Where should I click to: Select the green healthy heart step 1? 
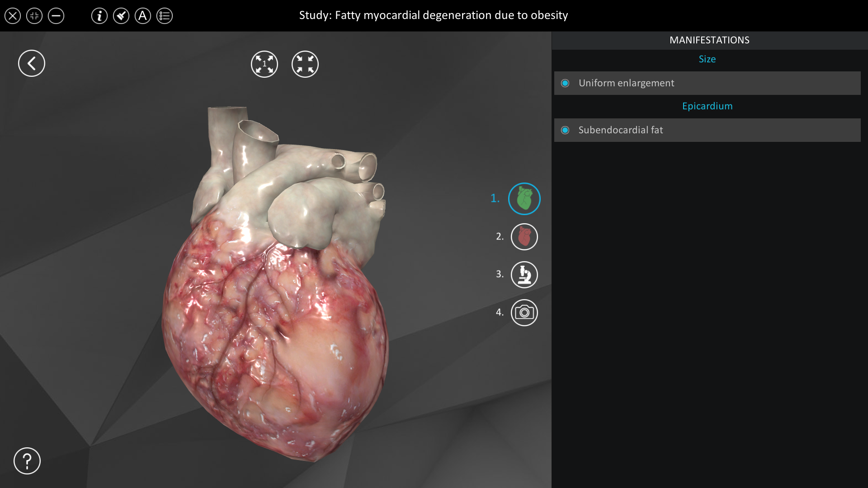pos(524,198)
